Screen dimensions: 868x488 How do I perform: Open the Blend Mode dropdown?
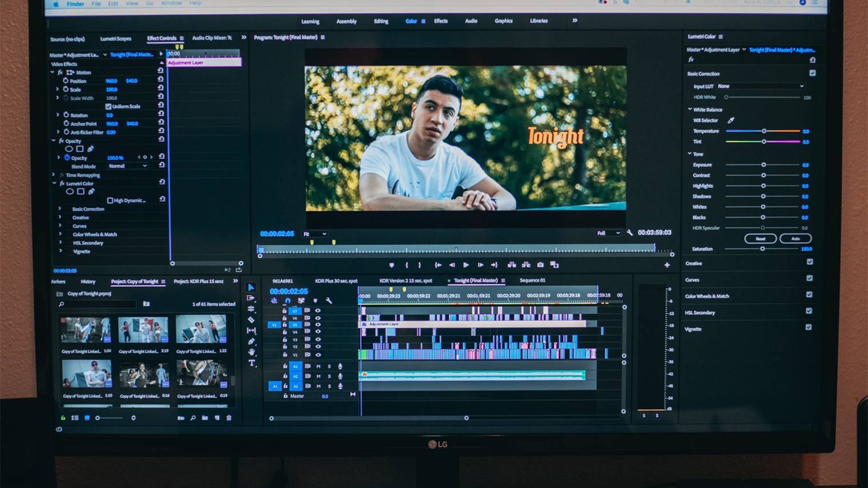pos(128,166)
